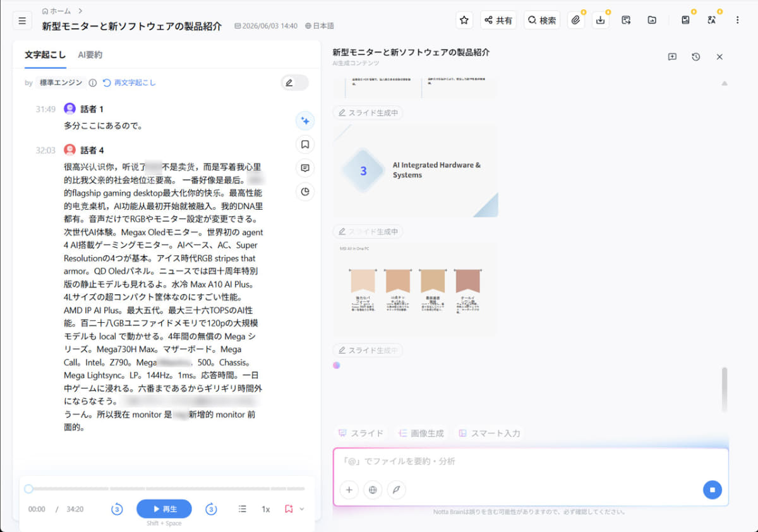Click the 共有 share button
The image size is (758, 532).
click(x=498, y=20)
